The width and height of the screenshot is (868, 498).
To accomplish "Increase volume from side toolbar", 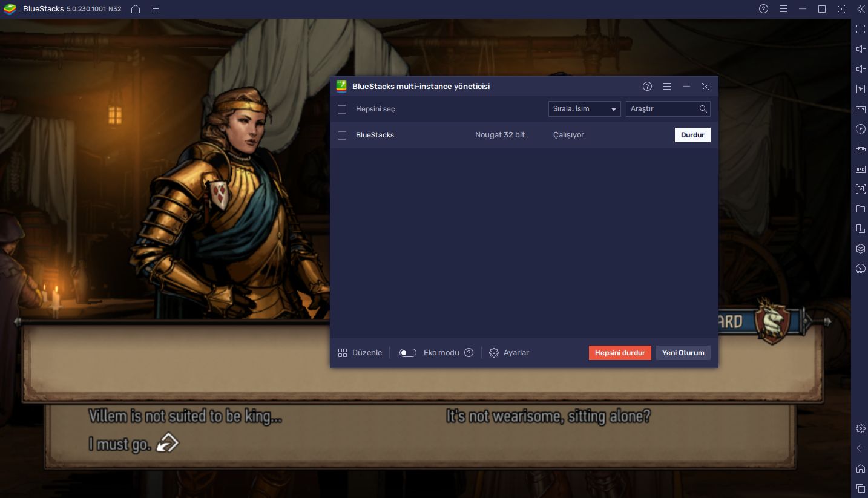I will click(861, 49).
